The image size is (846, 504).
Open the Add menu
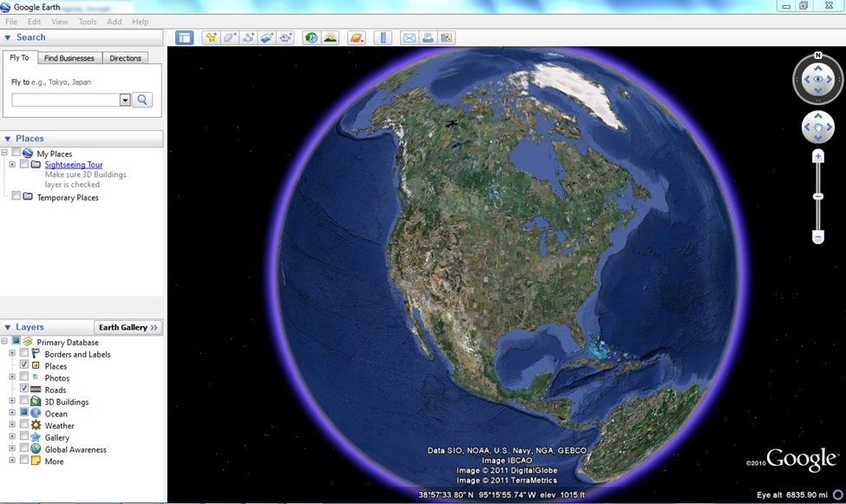[x=114, y=22]
